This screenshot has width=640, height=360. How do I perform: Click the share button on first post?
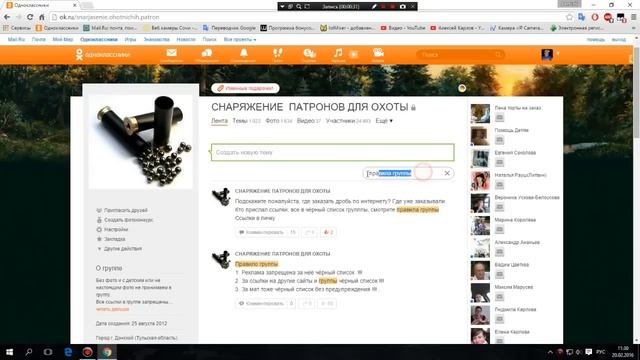click(x=309, y=232)
